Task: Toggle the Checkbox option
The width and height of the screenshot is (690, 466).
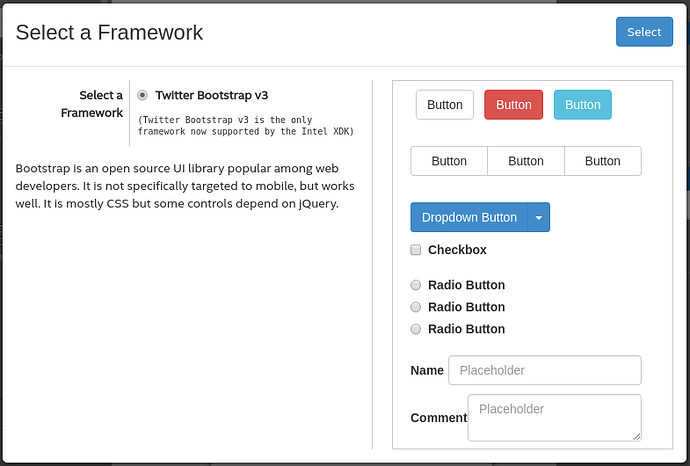Action: coord(416,250)
